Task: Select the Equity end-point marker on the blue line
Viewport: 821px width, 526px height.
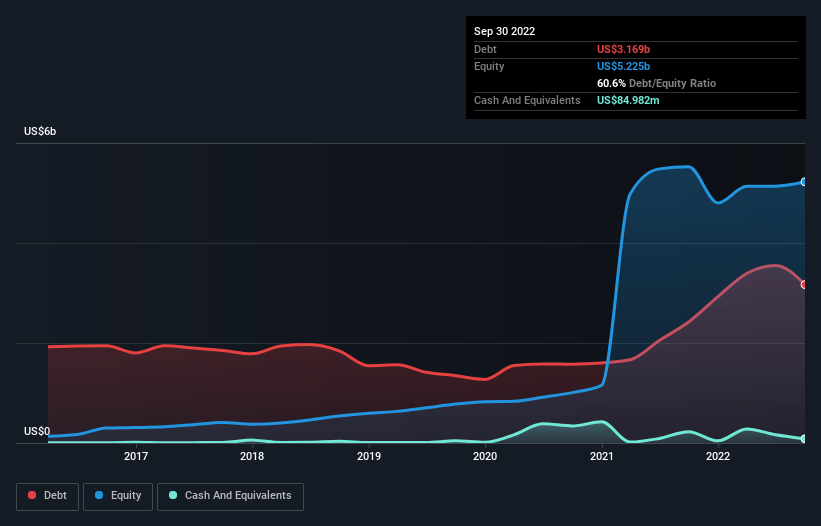Action: point(804,182)
